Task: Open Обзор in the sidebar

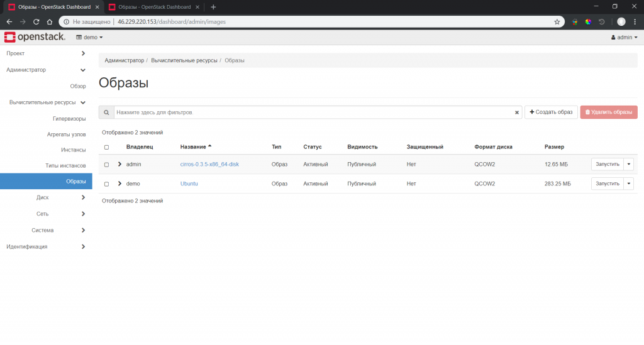Action: point(77,86)
